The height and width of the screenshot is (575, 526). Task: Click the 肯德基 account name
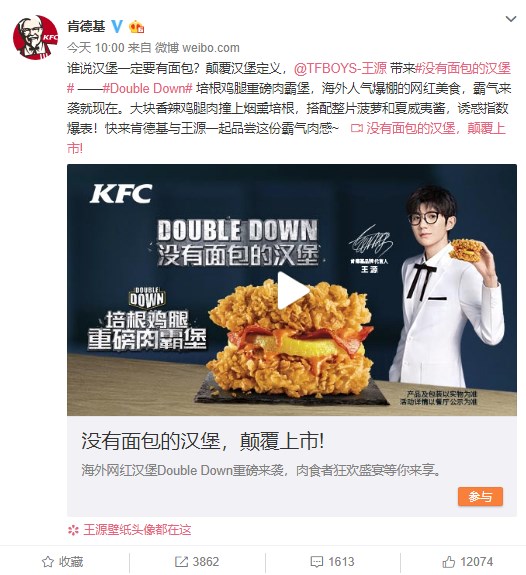coord(86,26)
